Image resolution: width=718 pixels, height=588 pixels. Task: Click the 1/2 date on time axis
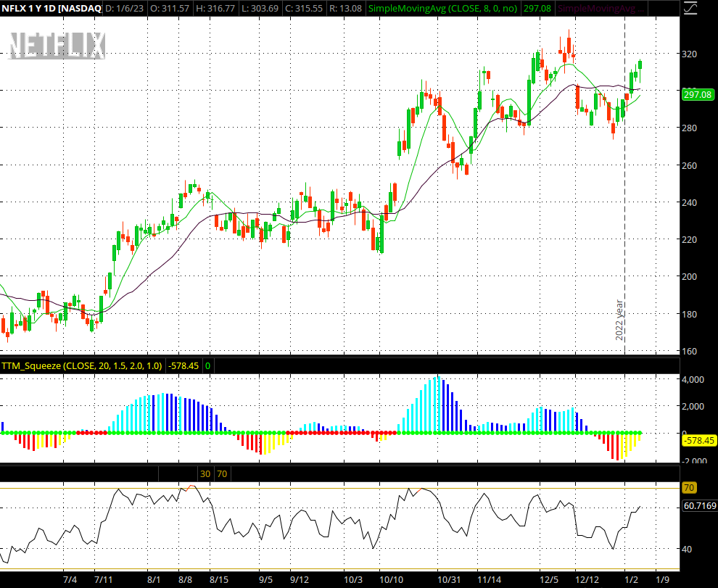pyautogui.click(x=632, y=580)
